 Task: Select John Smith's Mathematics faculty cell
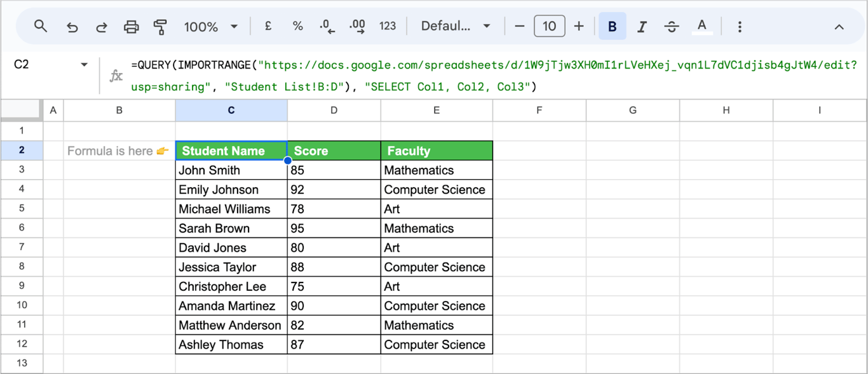point(437,170)
